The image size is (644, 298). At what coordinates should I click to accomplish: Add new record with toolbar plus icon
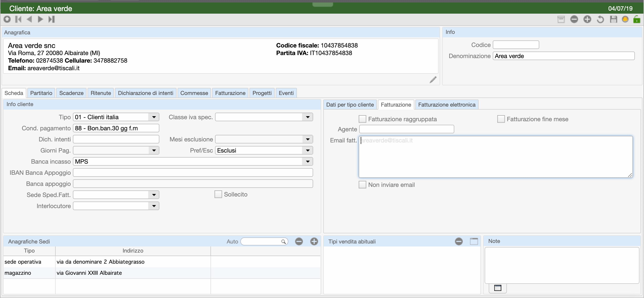point(587,19)
